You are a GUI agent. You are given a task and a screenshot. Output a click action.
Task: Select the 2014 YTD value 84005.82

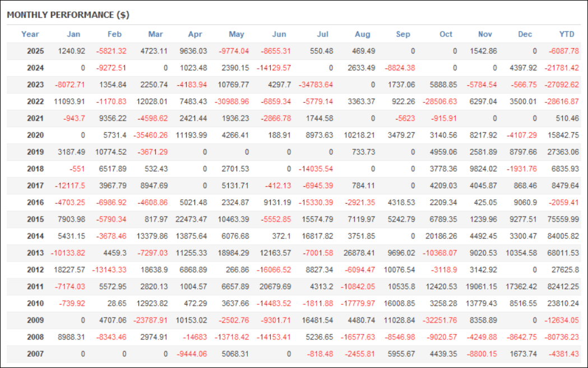click(562, 236)
